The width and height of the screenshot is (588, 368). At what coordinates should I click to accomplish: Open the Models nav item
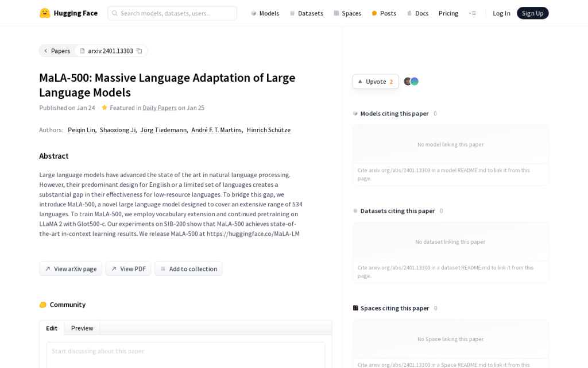(265, 13)
